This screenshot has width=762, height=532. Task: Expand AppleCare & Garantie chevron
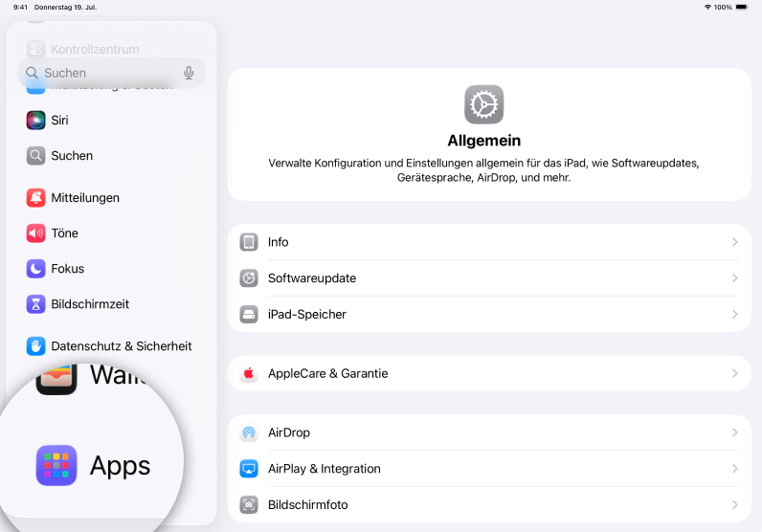[x=734, y=373]
